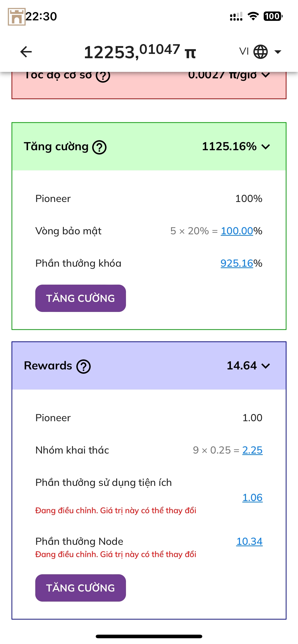Tap the app icon in status bar
The height and width of the screenshot is (644, 298).
17,17
